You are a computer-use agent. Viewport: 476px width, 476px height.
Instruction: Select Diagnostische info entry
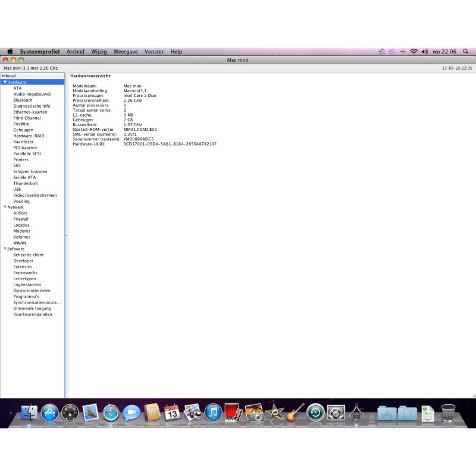click(32, 106)
